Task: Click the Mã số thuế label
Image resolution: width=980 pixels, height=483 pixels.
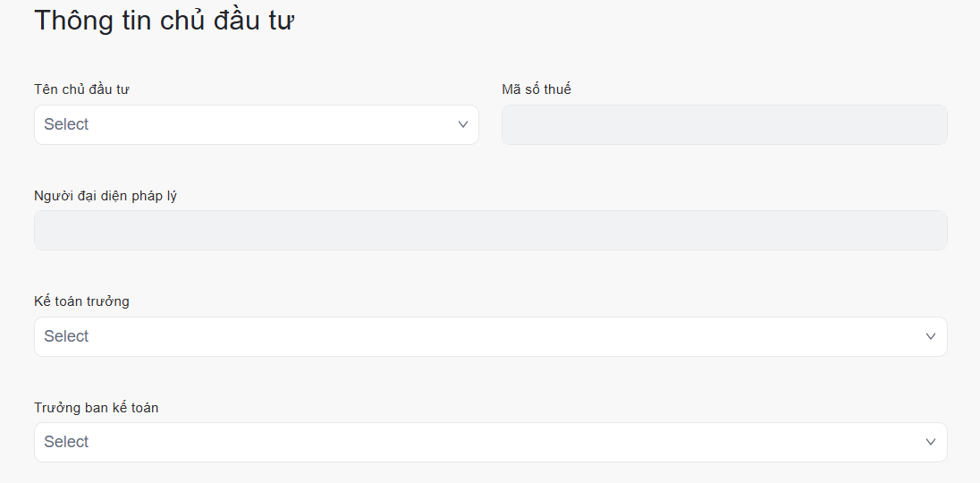Action: pos(536,89)
